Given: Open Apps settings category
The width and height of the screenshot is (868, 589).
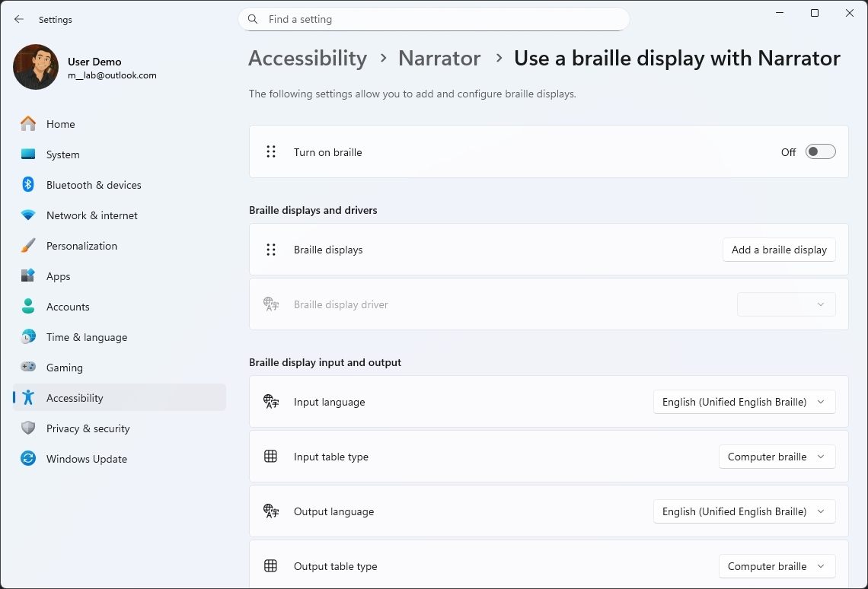Looking at the screenshot, I should [x=58, y=276].
